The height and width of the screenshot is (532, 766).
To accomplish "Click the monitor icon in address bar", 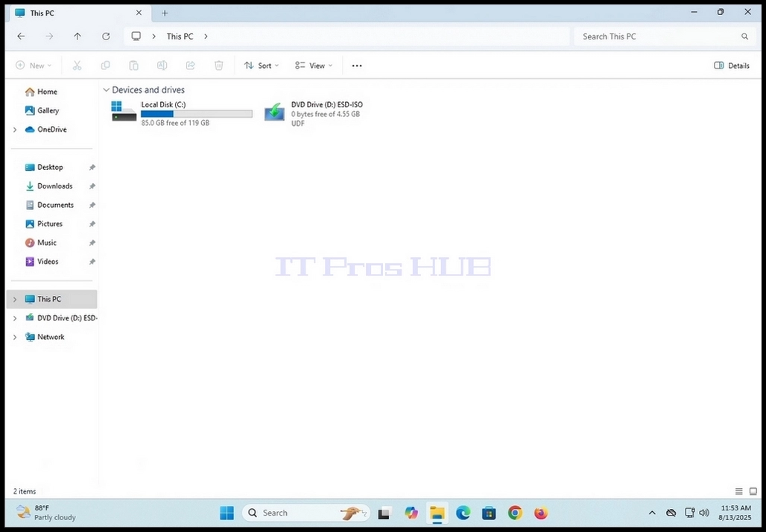I will pyautogui.click(x=136, y=37).
